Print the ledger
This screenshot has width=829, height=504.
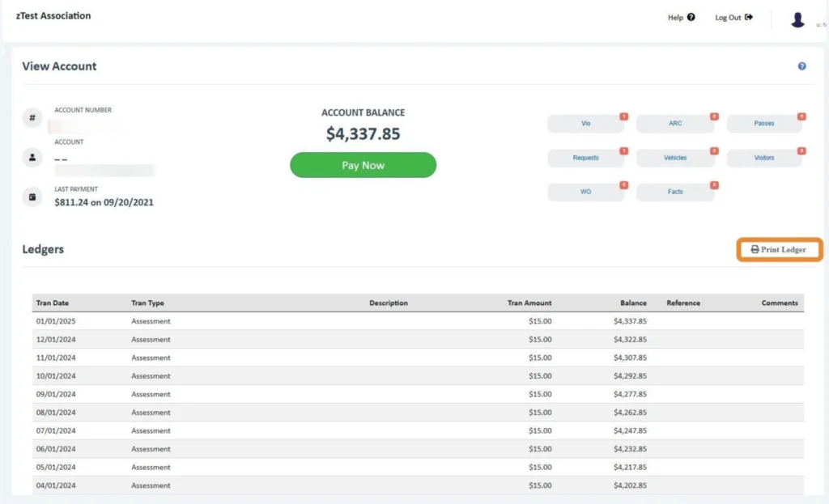[x=779, y=249]
